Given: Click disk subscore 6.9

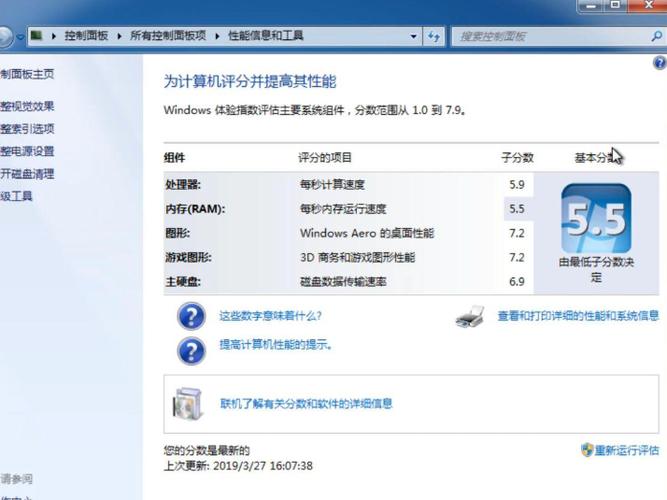Looking at the screenshot, I should pyautogui.click(x=517, y=282).
